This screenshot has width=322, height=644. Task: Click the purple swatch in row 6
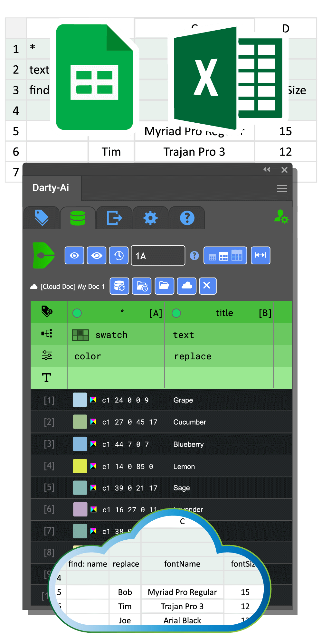click(x=80, y=509)
